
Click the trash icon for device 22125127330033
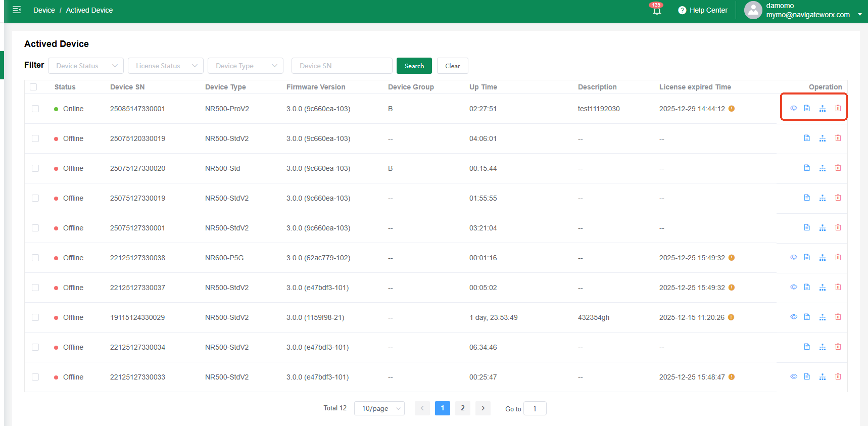838,377
